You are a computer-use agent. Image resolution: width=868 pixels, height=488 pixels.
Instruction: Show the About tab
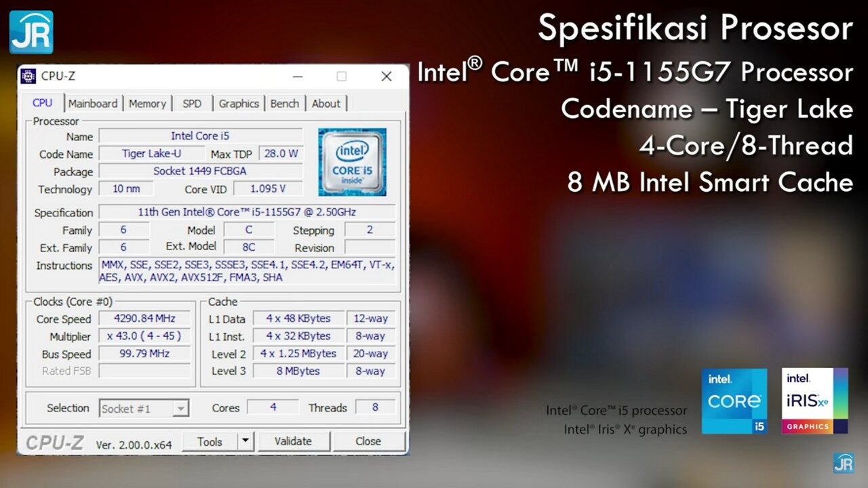[326, 104]
